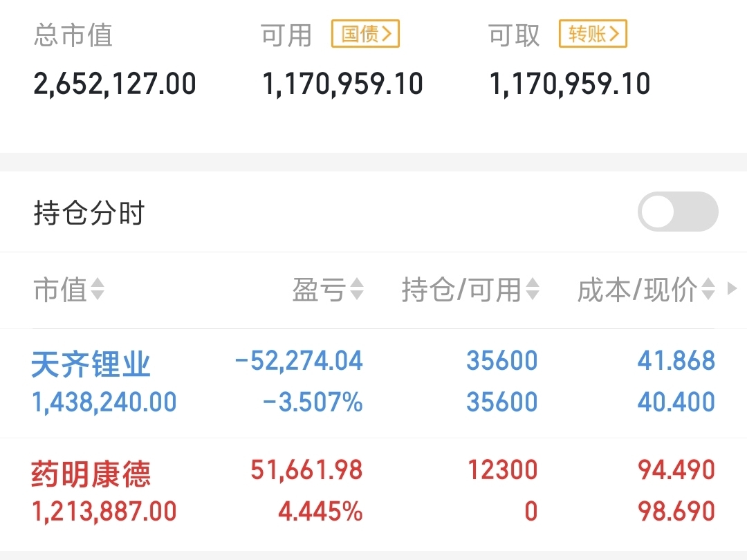Image resolution: width=747 pixels, height=560 pixels.
Task: Select 药明康德 position quantity 12300
Action: click(503, 470)
